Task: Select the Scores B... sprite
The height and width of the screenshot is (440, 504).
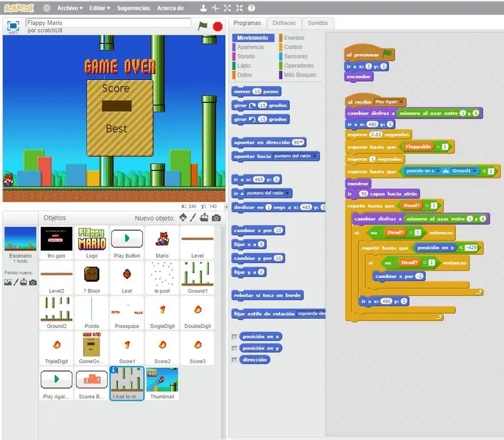Action: pyautogui.click(x=92, y=384)
